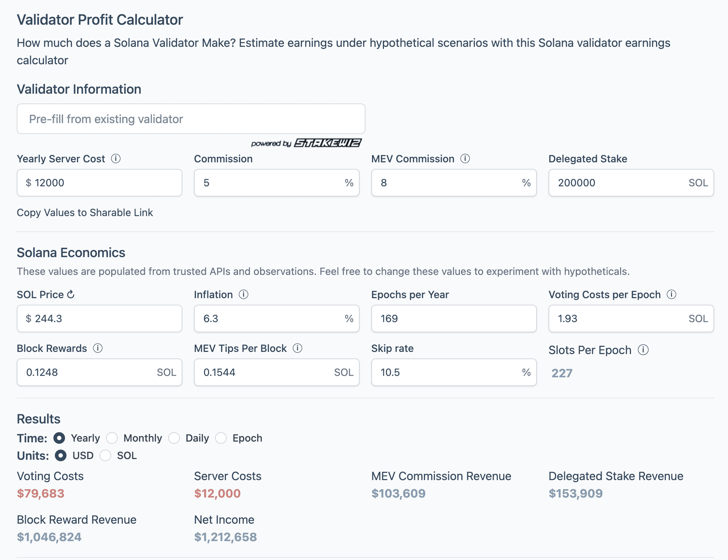Select the Epoch time radio button
Image resolution: width=728 pixels, height=560 pixels.
click(x=221, y=438)
